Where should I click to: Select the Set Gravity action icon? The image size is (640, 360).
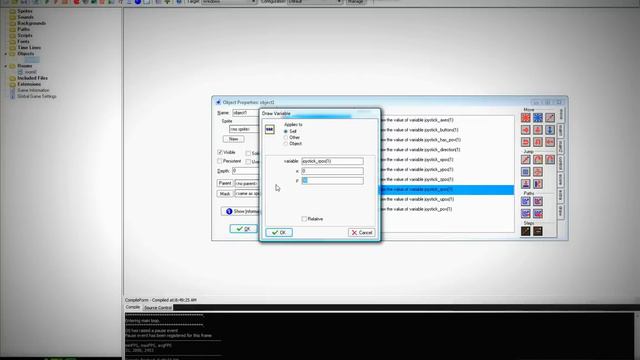point(550,130)
